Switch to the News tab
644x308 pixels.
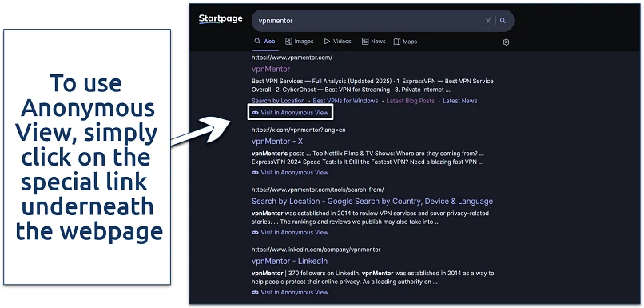374,42
